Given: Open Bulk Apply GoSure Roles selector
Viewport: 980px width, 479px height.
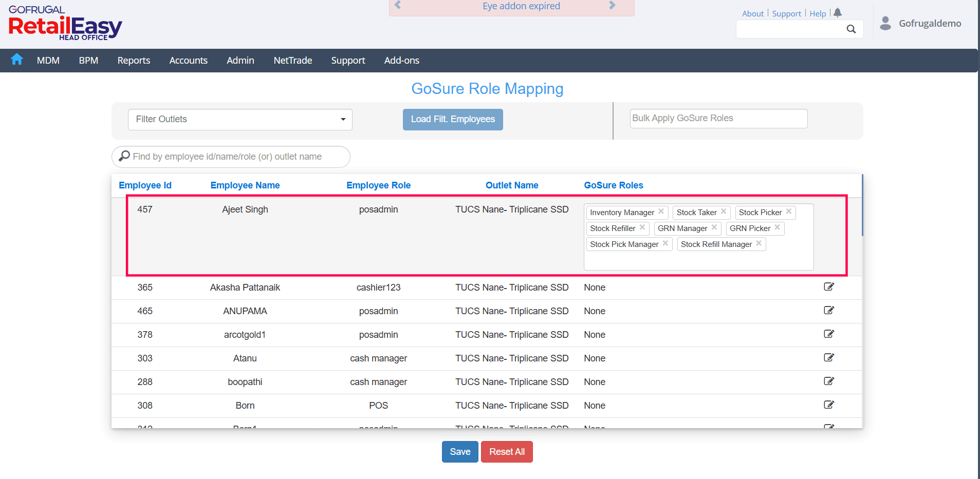Looking at the screenshot, I should (x=718, y=119).
